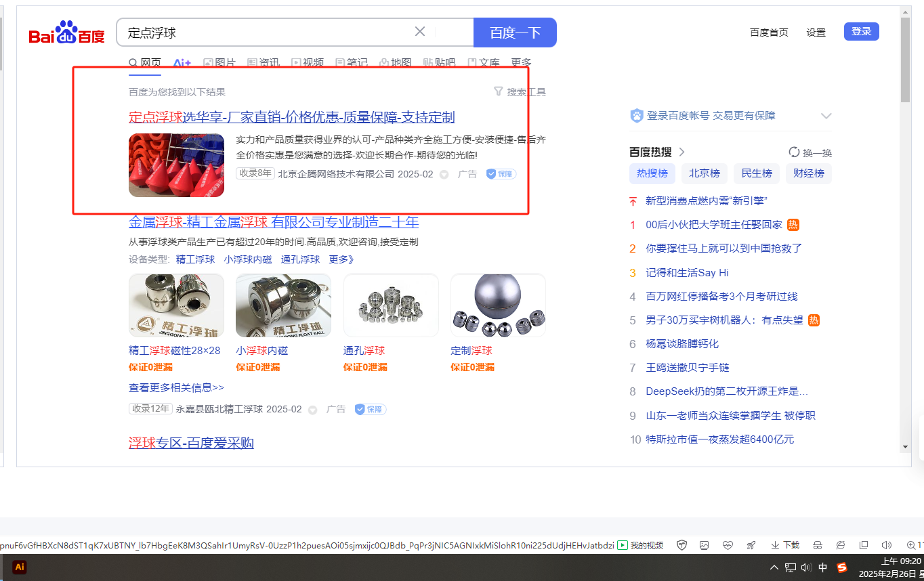
Task: Open the 定点浮球选华享 ad result title
Action: pos(292,117)
